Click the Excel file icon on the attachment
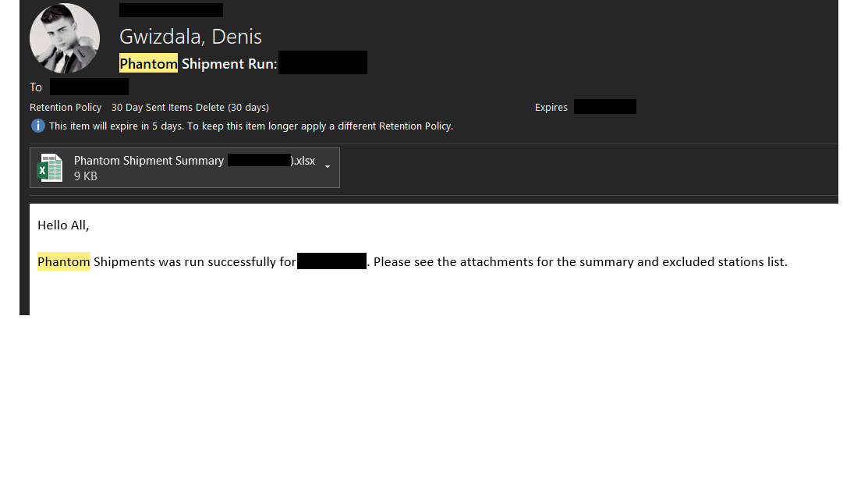868x504 pixels. (x=50, y=168)
